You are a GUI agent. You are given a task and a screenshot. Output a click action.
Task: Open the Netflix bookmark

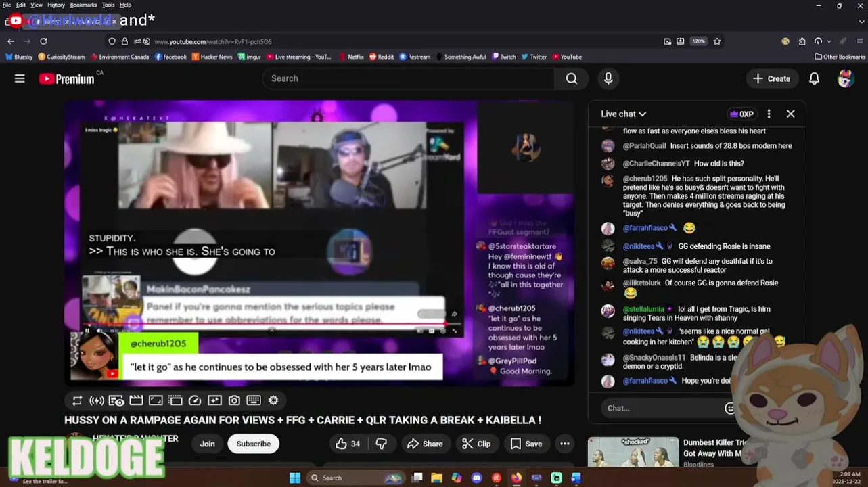point(351,57)
